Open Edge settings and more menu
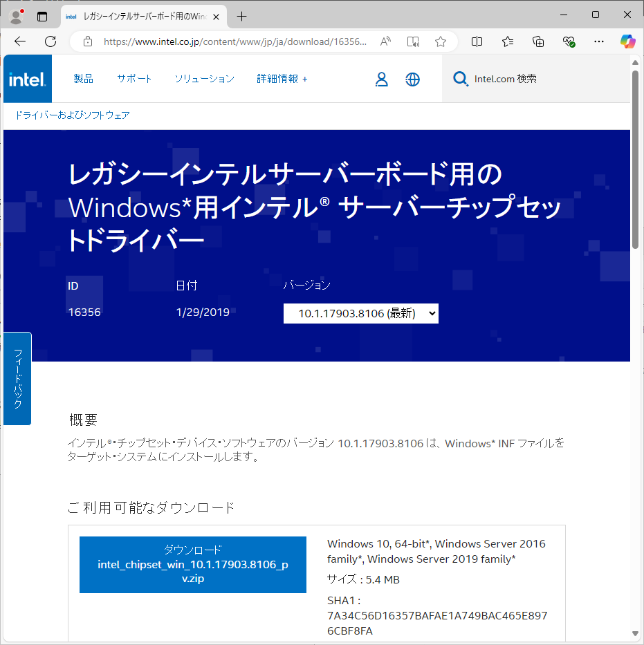The image size is (644, 645). [x=599, y=41]
